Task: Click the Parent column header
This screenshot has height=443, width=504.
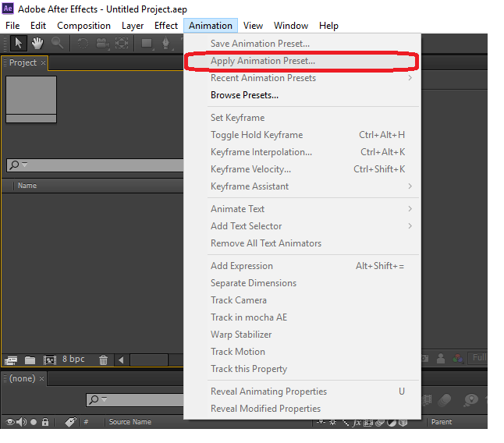Action: click(442, 422)
